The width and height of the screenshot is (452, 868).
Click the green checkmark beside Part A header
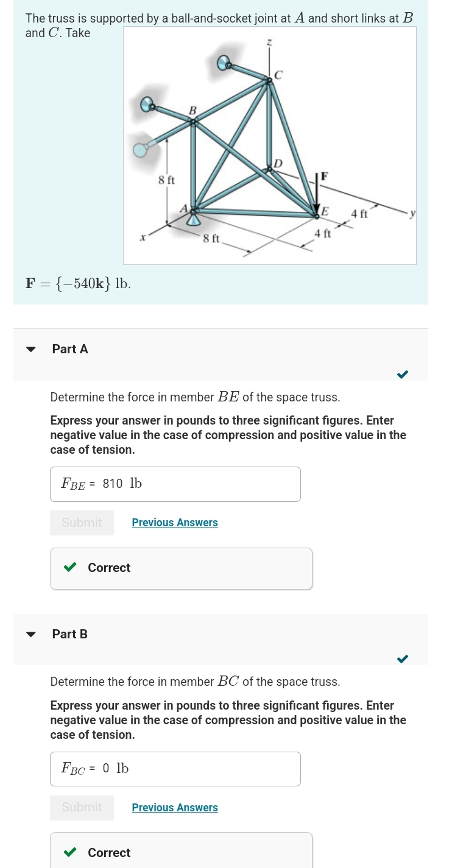(402, 374)
